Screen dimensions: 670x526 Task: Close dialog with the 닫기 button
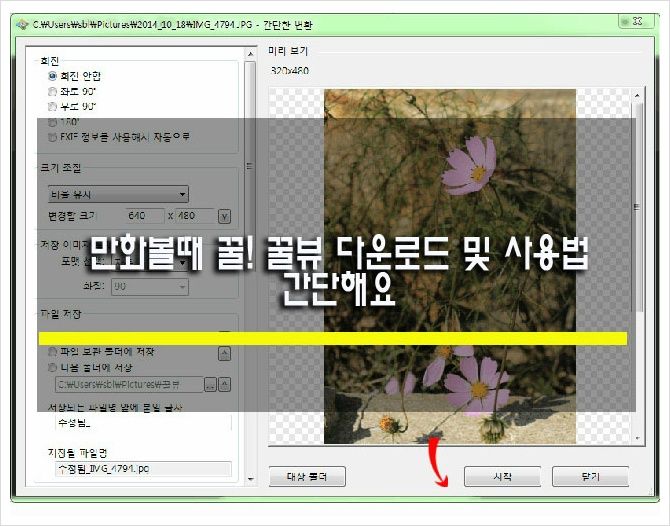[591, 476]
